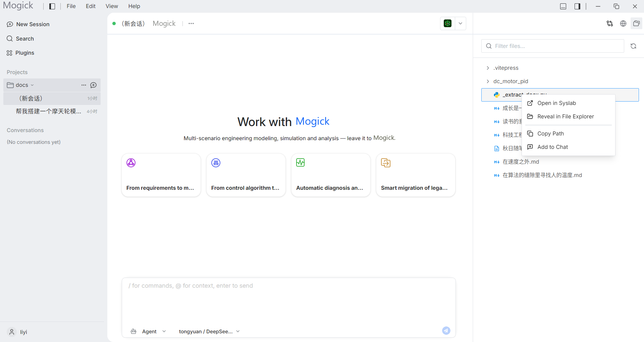Open Search in the sidebar
644x342 pixels.
(x=20, y=39)
